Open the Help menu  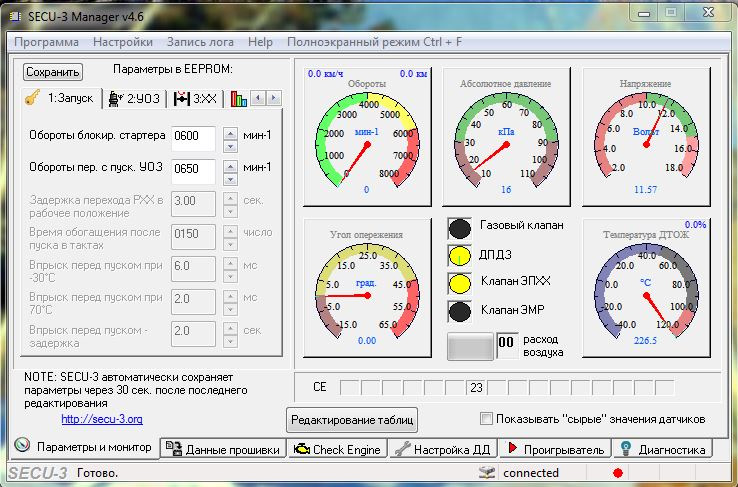pos(260,42)
